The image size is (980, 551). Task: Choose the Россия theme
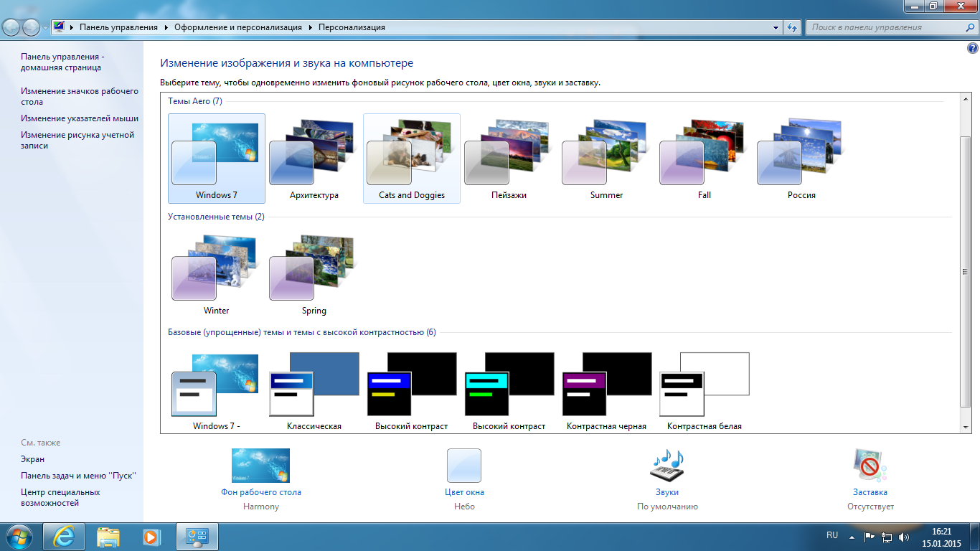coord(802,159)
